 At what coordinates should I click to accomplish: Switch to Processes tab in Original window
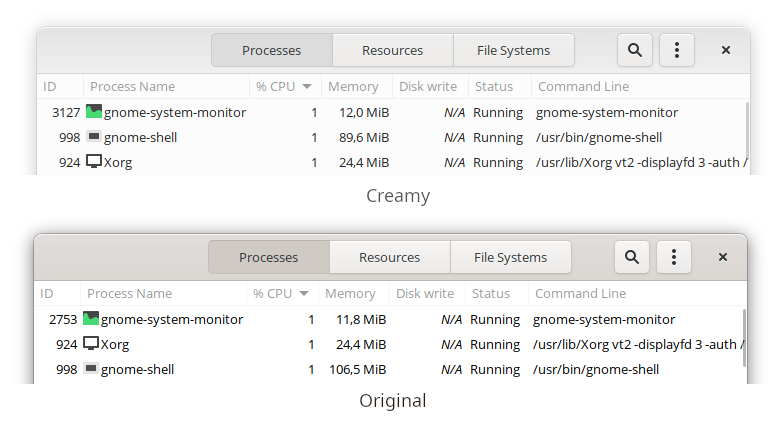269,257
